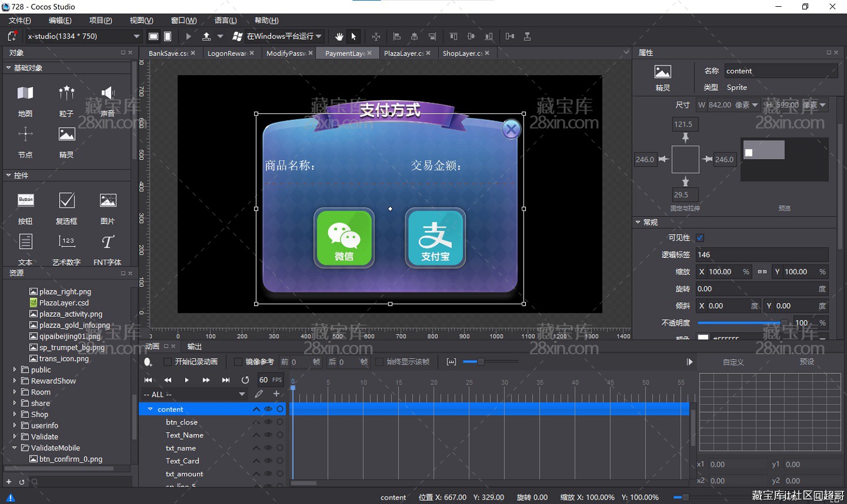
Task: Open the Custom (自定义) curve tab
Action: coord(734,362)
